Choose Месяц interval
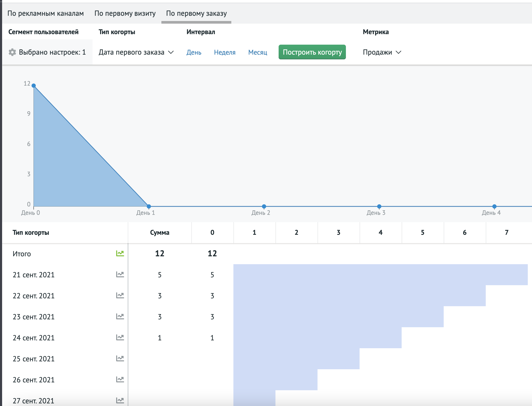Screen dimensions: 532x406 [258, 52]
